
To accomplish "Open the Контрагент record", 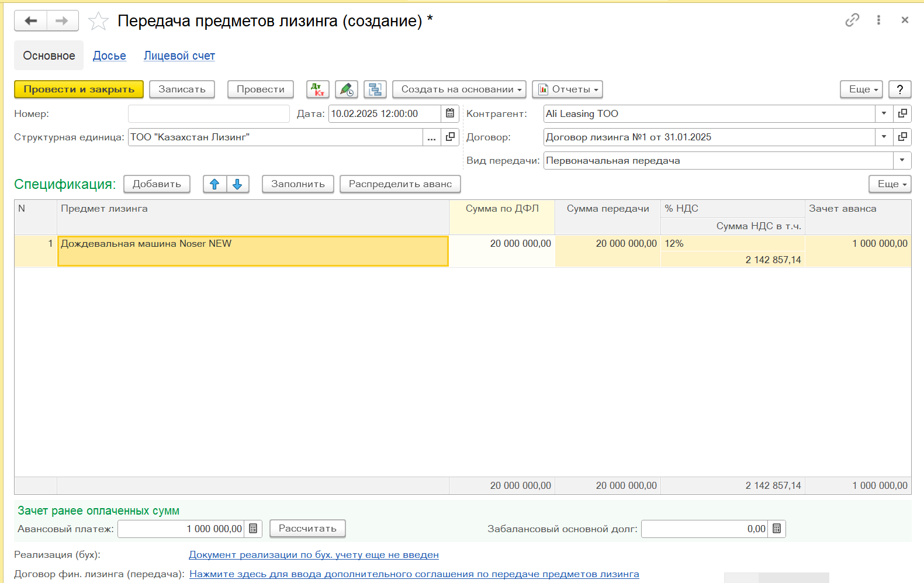I will (902, 113).
